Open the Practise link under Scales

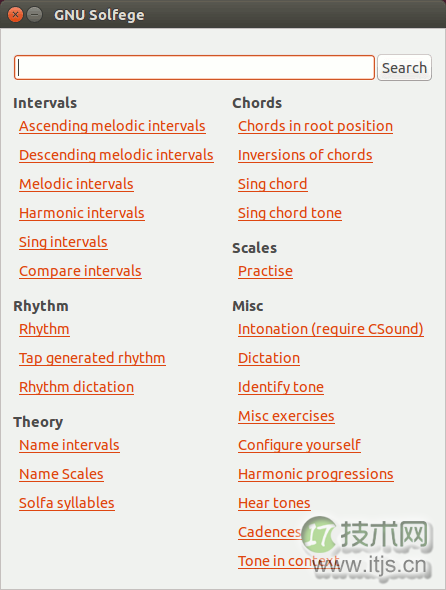tap(265, 271)
